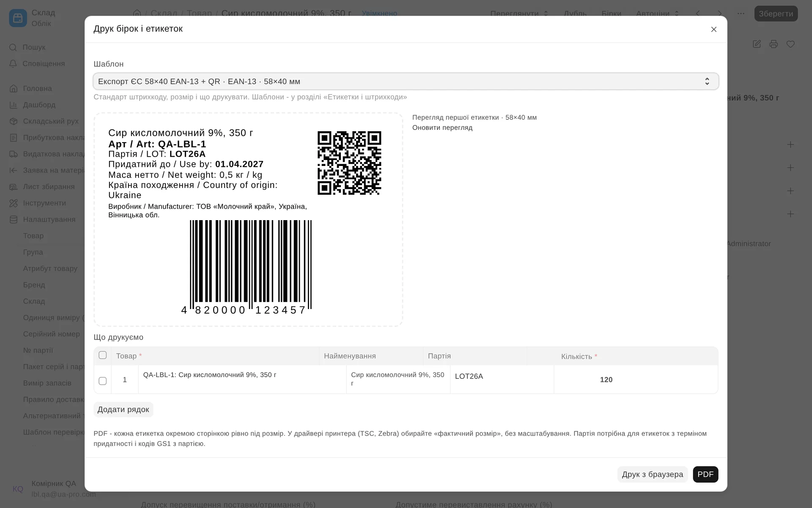Click the QR code in label preview
Image resolution: width=812 pixels, height=508 pixels.
[349, 163]
